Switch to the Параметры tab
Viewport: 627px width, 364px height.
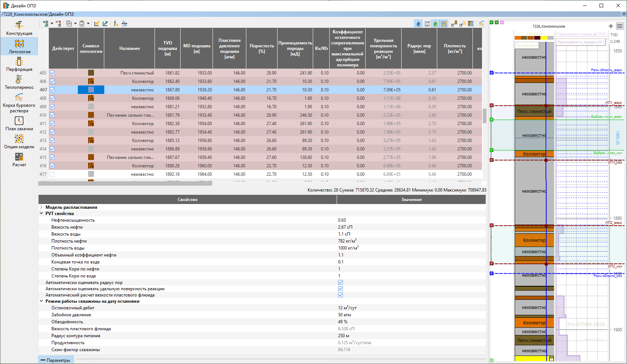tap(56, 360)
